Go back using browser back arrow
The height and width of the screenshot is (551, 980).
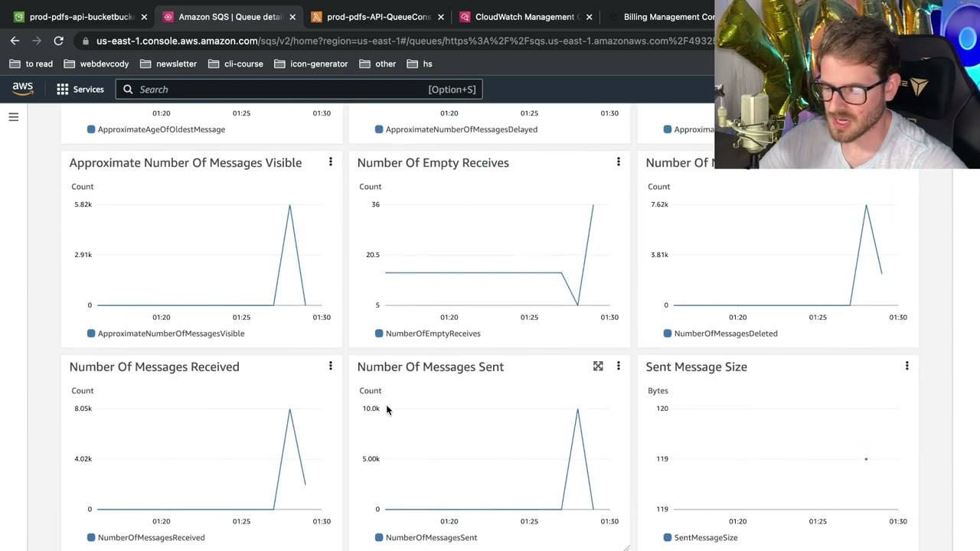click(x=15, y=41)
